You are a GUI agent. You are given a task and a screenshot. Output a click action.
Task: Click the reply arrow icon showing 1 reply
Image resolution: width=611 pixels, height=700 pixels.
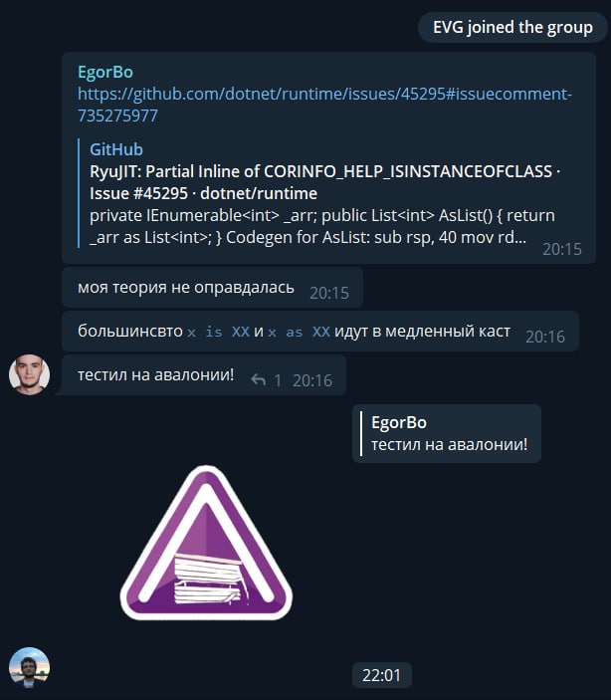[259, 380]
